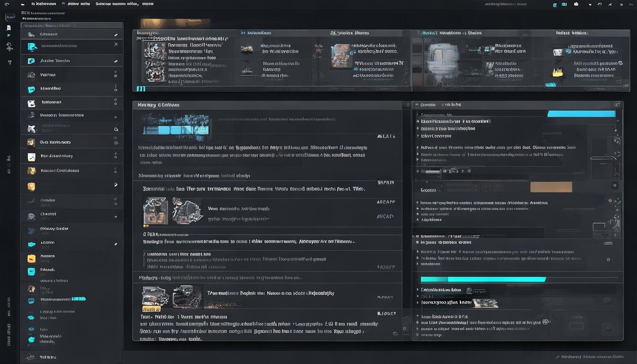
Task: Open the dropdown arrow in top-right toolbar
Action: 590,4
